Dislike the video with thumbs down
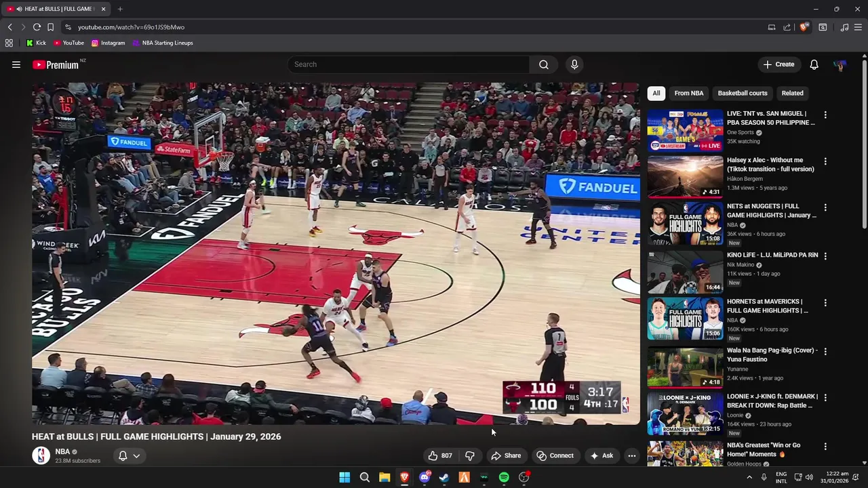The width and height of the screenshot is (868, 488). (x=469, y=455)
